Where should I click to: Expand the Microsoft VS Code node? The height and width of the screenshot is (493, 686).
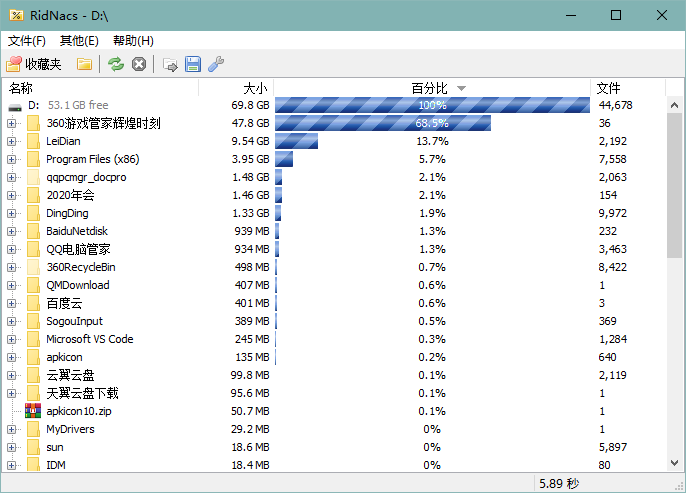pos(11,339)
